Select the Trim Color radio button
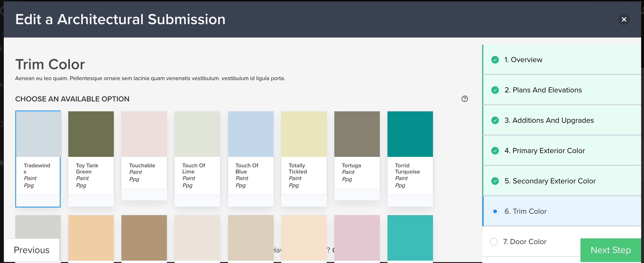This screenshot has width=644, height=263. point(495,211)
